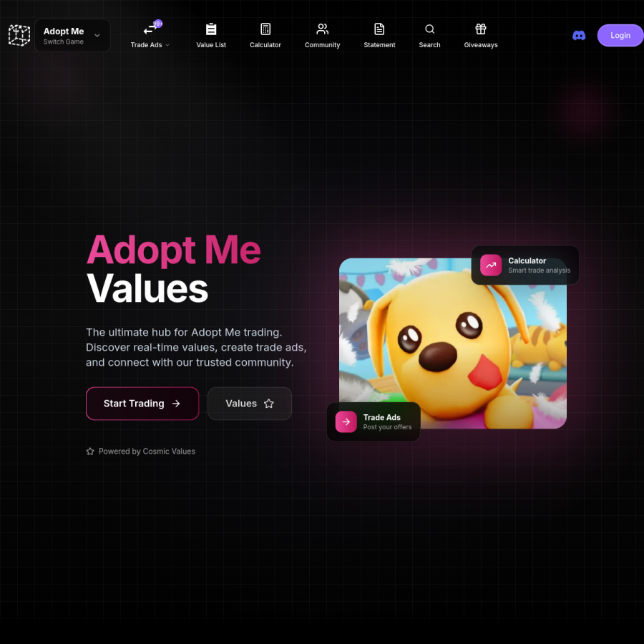644x644 pixels.
Task: Click the star beside Powered by Cosmic Values
Action: click(90, 452)
